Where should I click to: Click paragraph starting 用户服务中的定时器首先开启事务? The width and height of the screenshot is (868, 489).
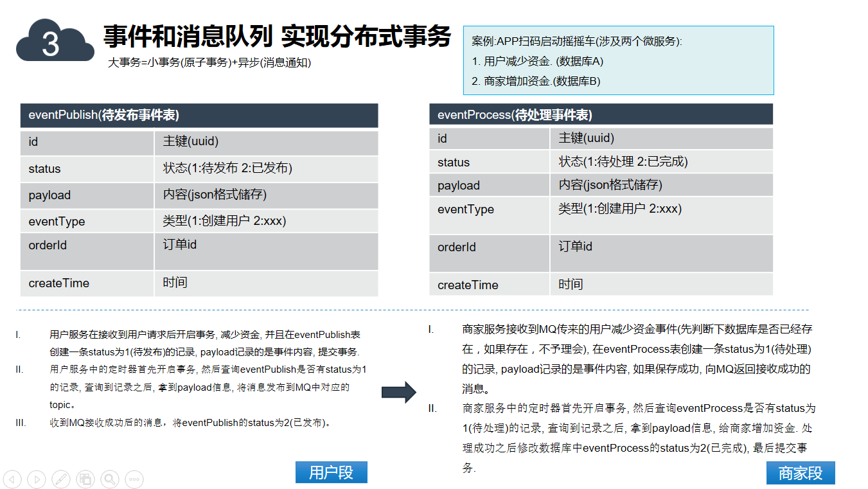coord(208,387)
